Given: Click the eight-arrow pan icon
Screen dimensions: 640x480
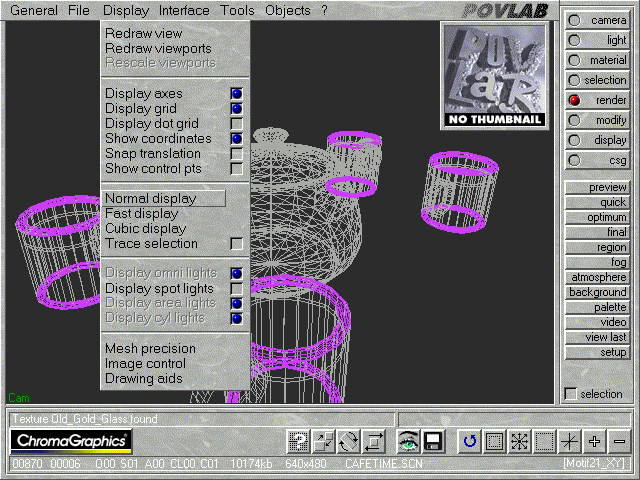Looking at the screenshot, I should click(519, 441).
